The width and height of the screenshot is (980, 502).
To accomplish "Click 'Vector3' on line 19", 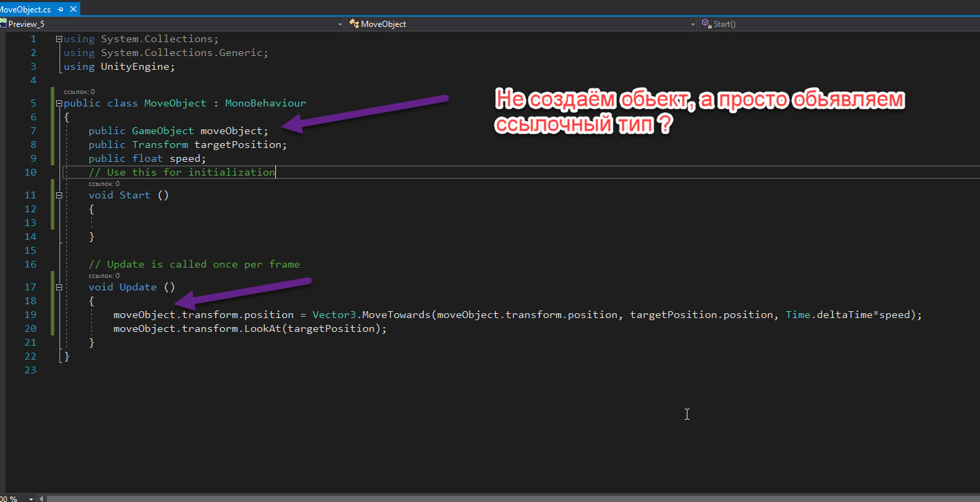I will (334, 315).
